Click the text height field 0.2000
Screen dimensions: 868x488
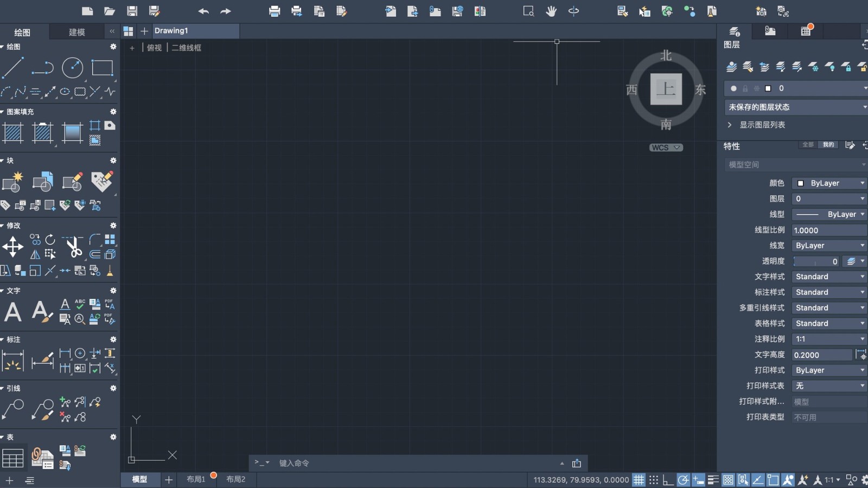tap(822, 355)
